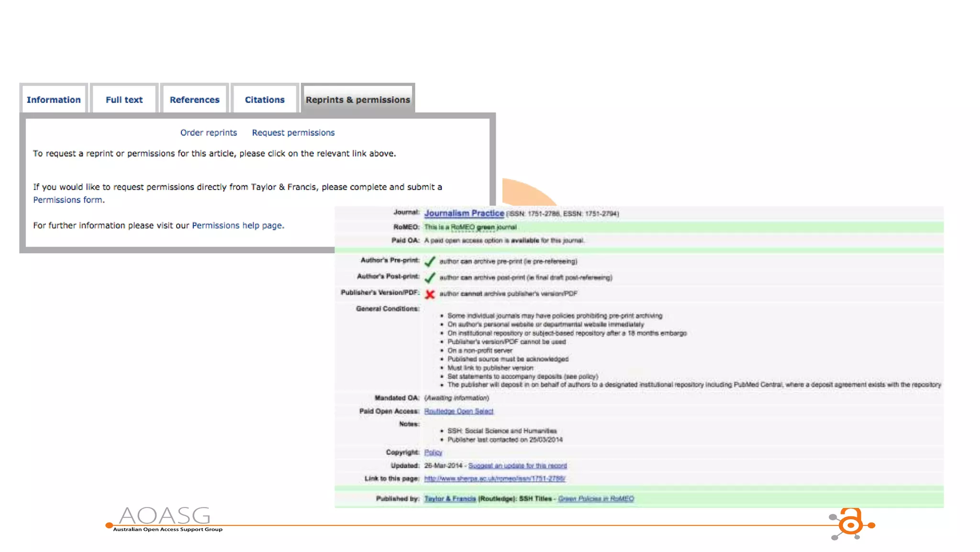Click the green checkmark for Author's Pre-print
This screenshot has height=552, width=980.
[430, 261]
